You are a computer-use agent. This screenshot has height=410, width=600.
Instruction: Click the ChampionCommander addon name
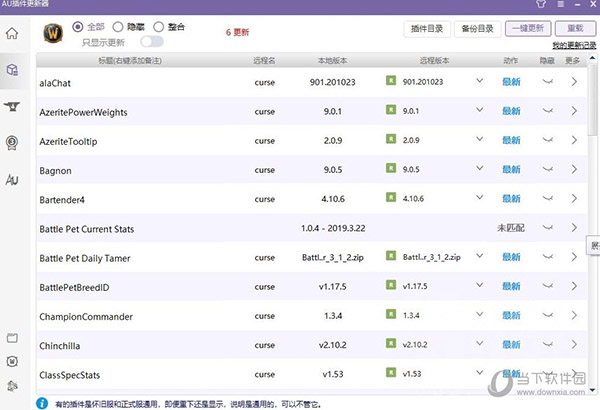point(86,317)
